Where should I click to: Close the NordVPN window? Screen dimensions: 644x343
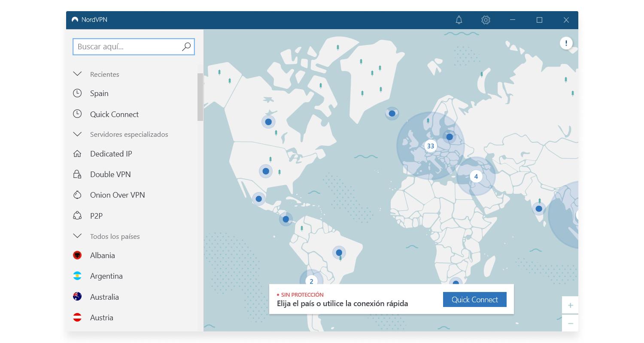click(566, 20)
